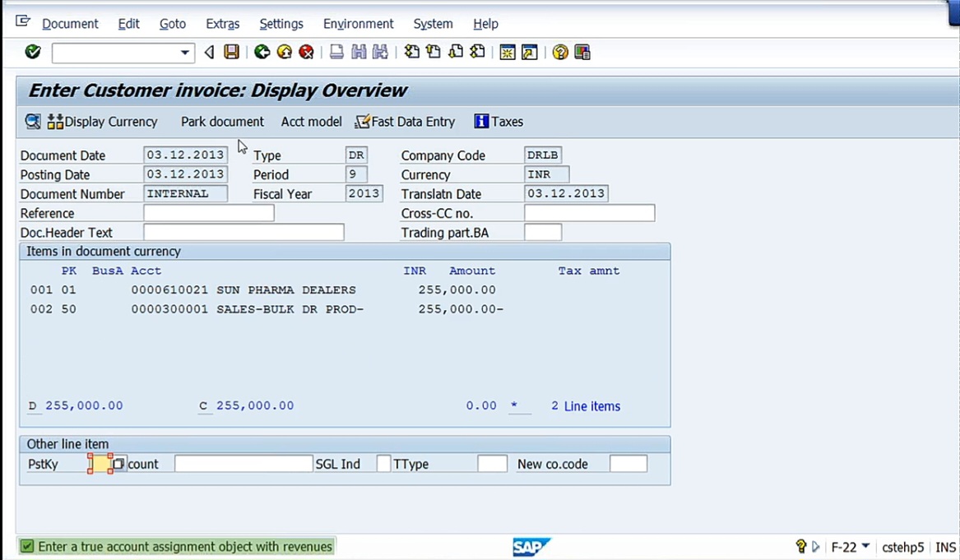Open the Edit menu
Image resolution: width=960 pixels, height=560 pixels.
tap(128, 24)
